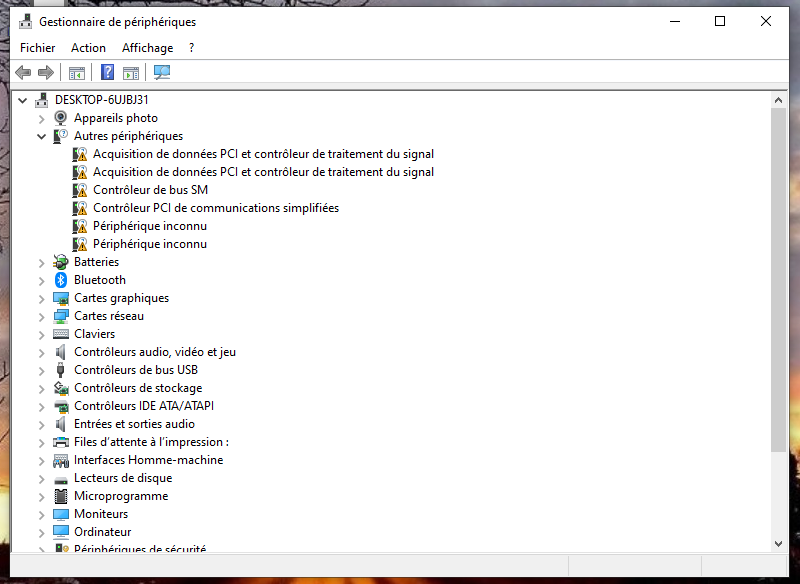Expand Contrôleurs audio, vidéo et jeu arrow
This screenshot has height=584, width=800.
pyautogui.click(x=42, y=352)
